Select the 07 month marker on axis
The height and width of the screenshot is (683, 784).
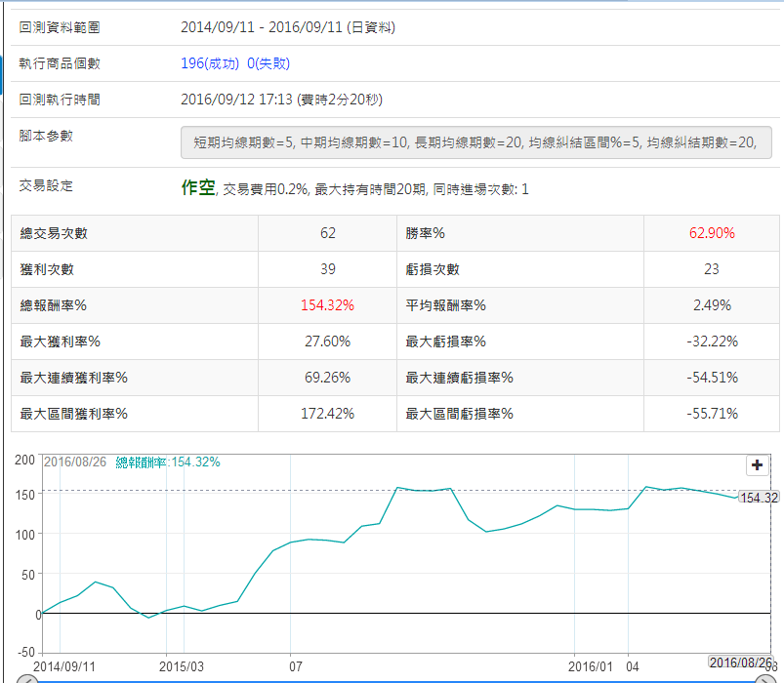296,664
